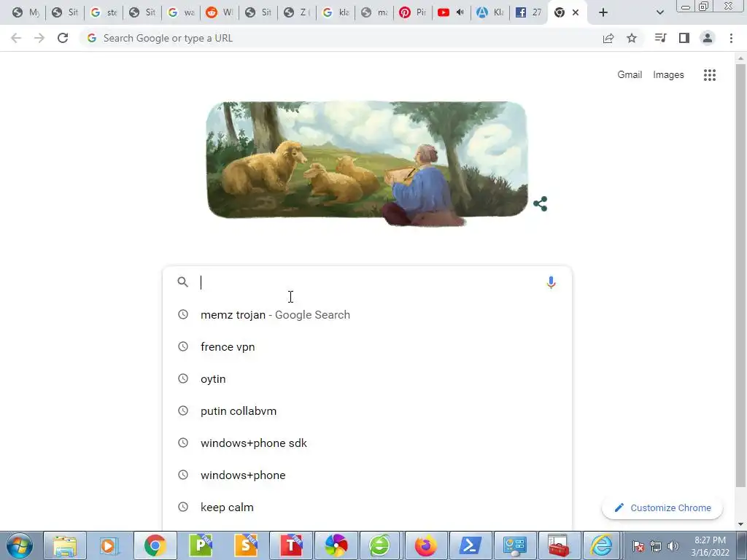Image resolution: width=747 pixels, height=560 pixels.
Task: Open the Google apps grid
Action: pyautogui.click(x=709, y=75)
